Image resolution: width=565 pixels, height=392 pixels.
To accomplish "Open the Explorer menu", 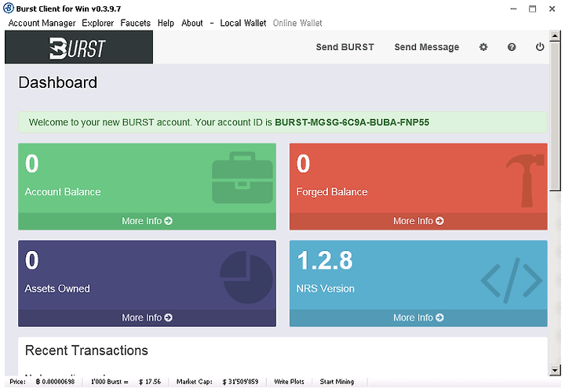I will tap(97, 23).
